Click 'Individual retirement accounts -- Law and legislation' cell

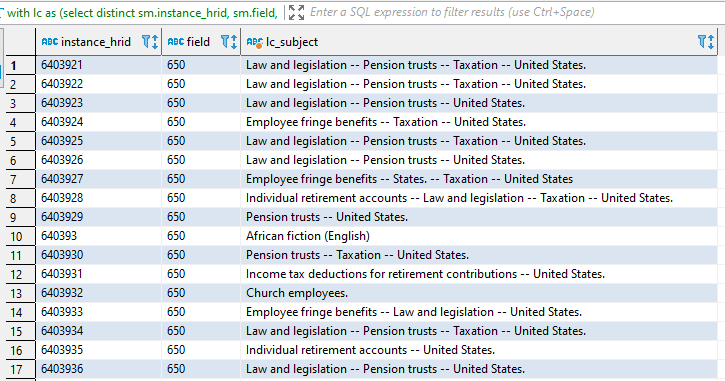(x=479, y=198)
